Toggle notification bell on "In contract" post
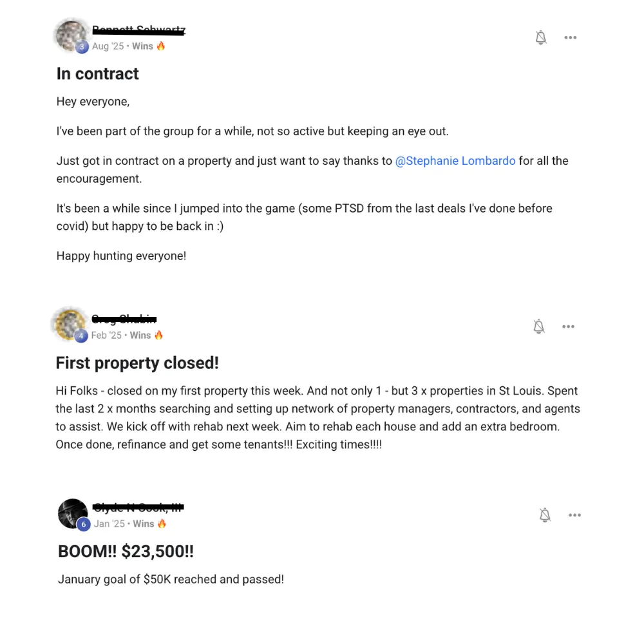Viewport: 644px width, 644px height. 541,37
